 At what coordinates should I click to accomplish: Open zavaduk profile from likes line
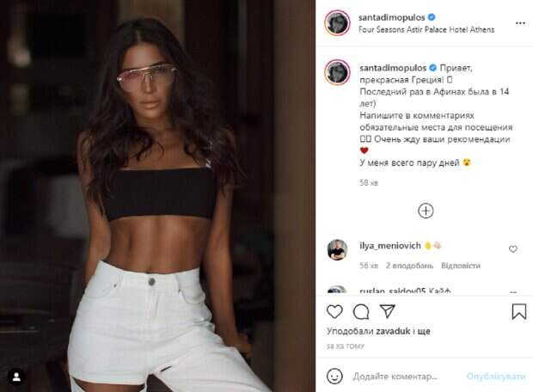(x=393, y=331)
